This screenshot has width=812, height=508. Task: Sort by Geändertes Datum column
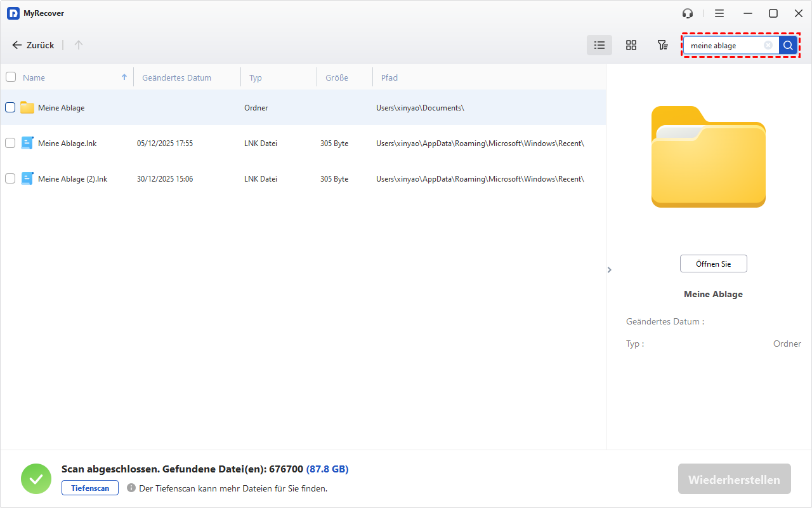click(176, 77)
